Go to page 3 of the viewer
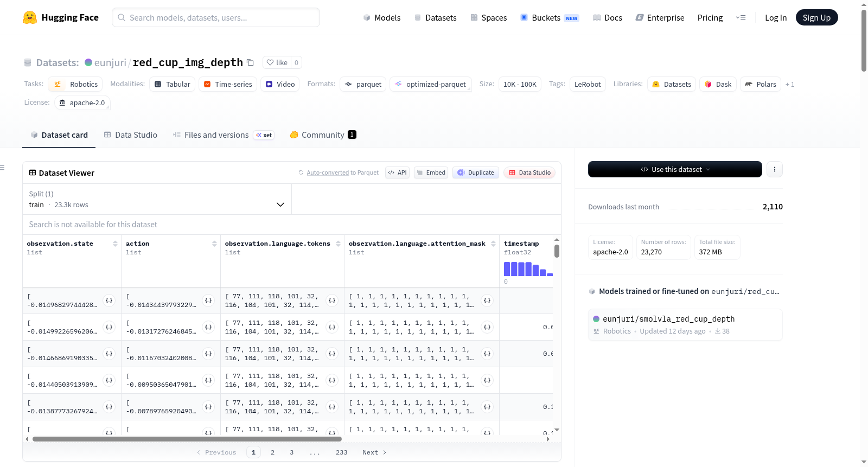 point(291,452)
